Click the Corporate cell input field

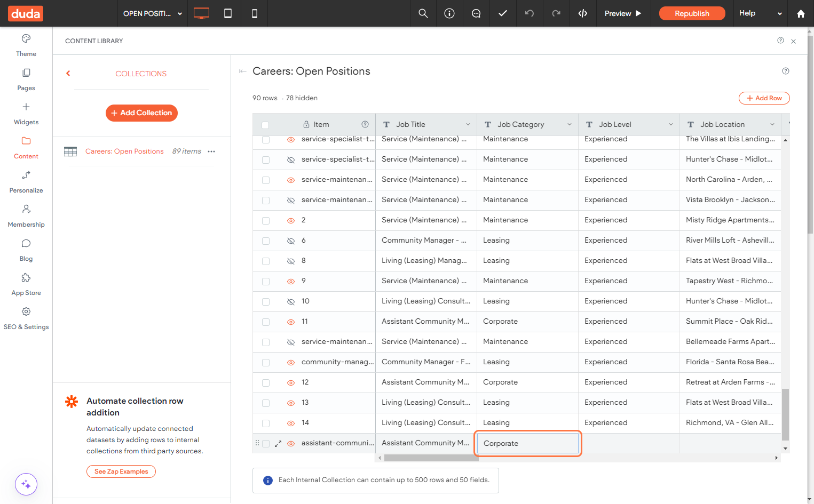click(x=528, y=443)
